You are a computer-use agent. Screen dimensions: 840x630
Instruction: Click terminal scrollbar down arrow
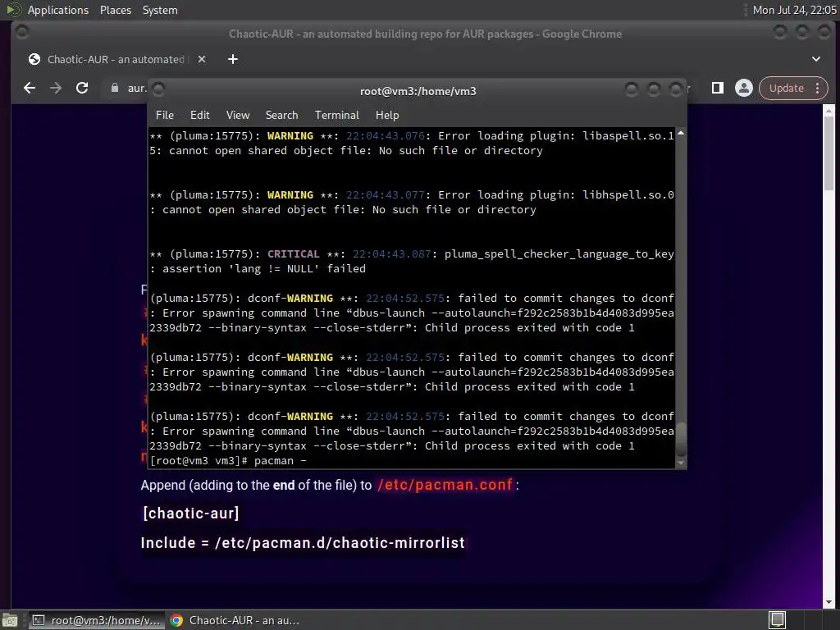click(681, 463)
